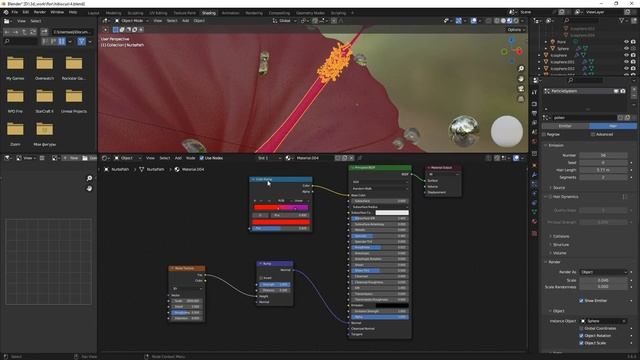The image size is (640, 360).
Task: Hide the Sphere object via eye icon
Action: pos(626,48)
